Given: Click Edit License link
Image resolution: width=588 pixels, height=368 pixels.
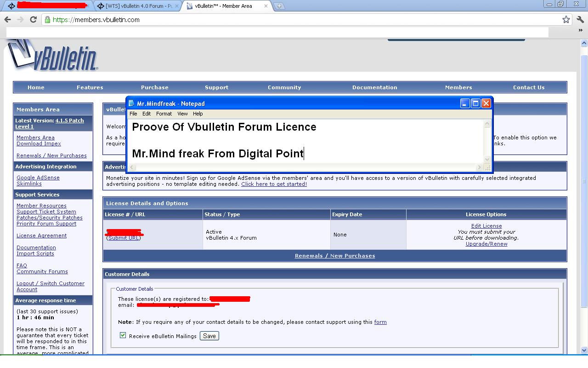Looking at the screenshot, I should click(x=486, y=226).
